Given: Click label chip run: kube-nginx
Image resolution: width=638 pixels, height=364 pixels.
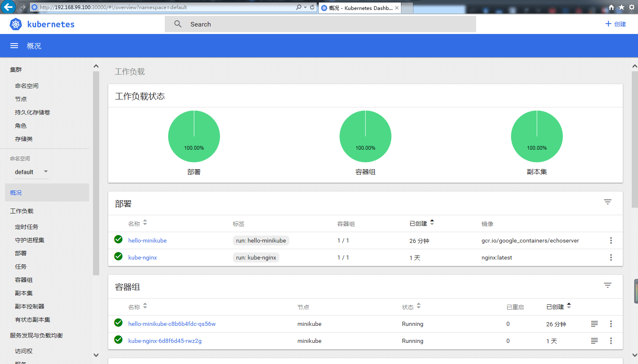Looking at the screenshot, I should [x=256, y=257].
